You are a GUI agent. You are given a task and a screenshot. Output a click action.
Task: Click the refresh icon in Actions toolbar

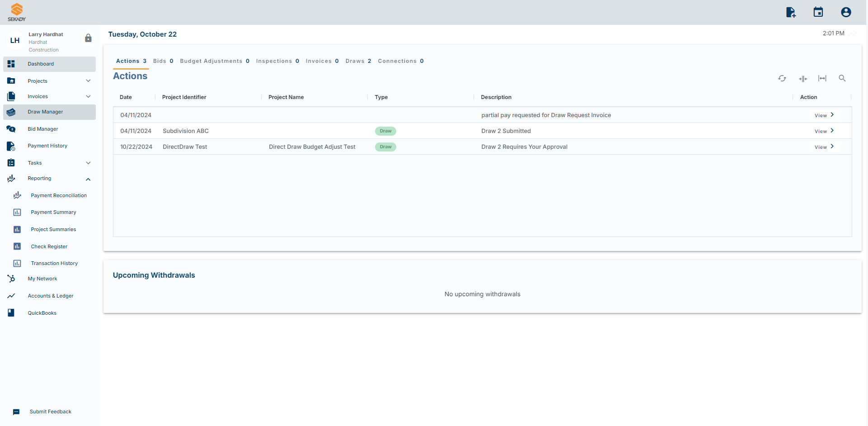782,79
